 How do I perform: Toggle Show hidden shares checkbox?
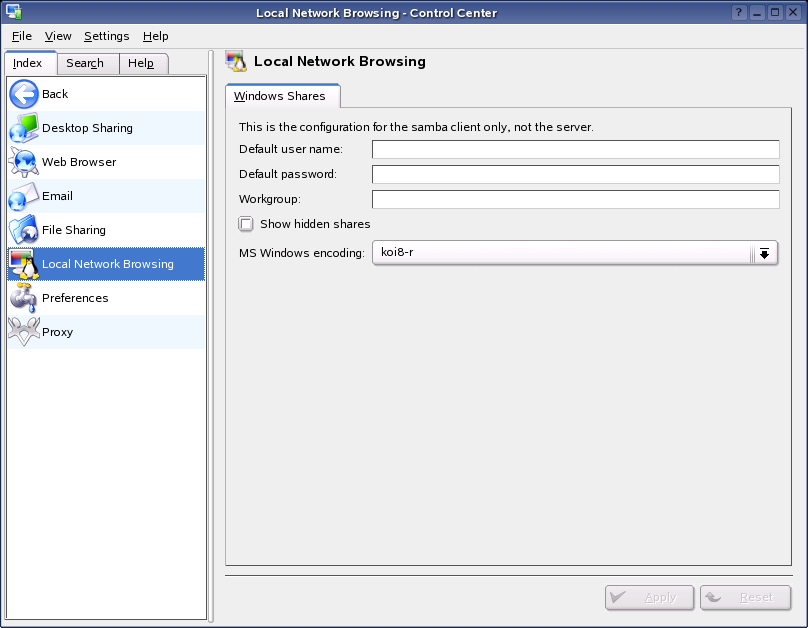point(246,224)
